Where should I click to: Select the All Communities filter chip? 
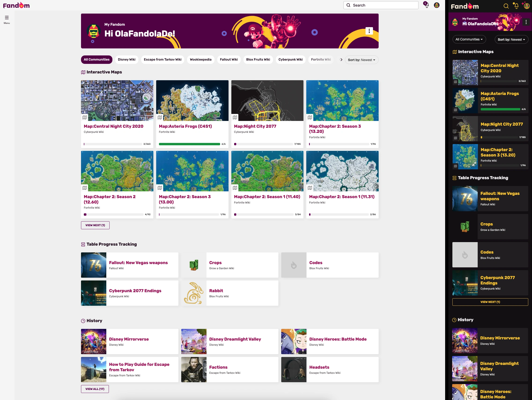[x=96, y=60]
